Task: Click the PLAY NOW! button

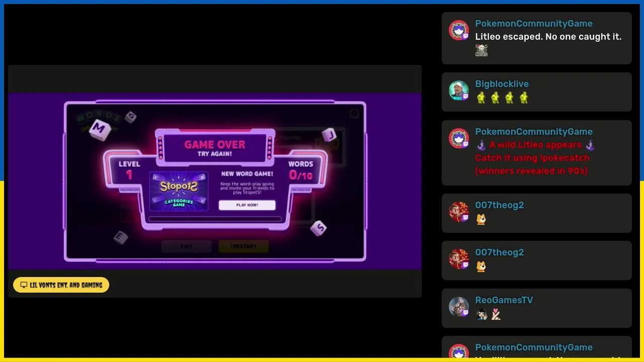Action: [x=247, y=205]
